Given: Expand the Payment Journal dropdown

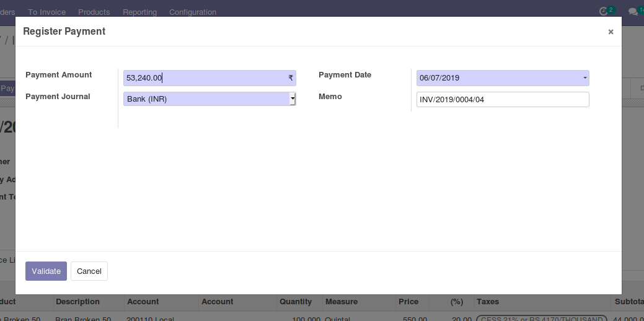Looking at the screenshot, I should point(293,99).
